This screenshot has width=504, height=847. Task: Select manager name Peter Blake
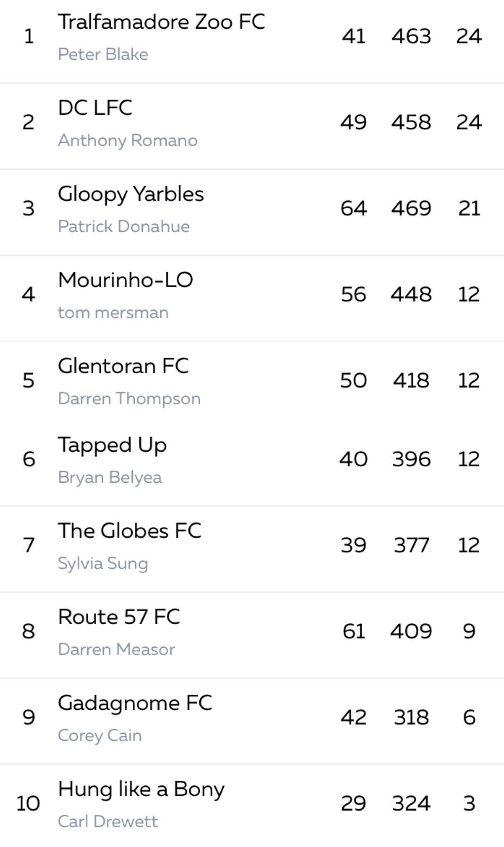[x=103, y=54]
